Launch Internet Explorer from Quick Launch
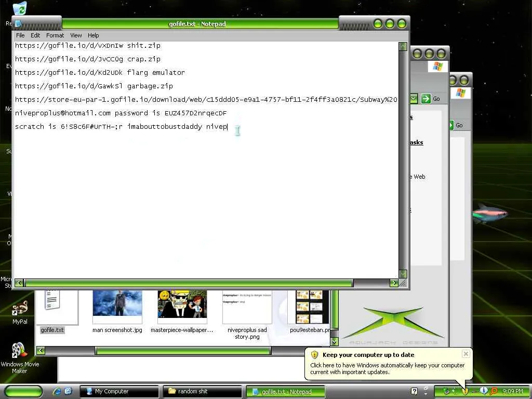Screen dimensions: 532x399 [x=57, y=391]
